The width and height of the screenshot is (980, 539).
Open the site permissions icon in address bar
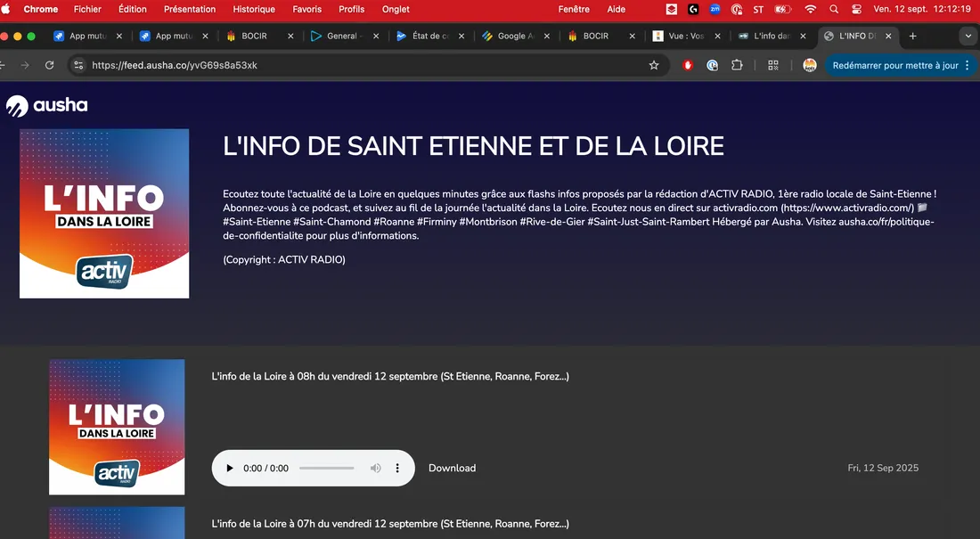pos(78,64)
